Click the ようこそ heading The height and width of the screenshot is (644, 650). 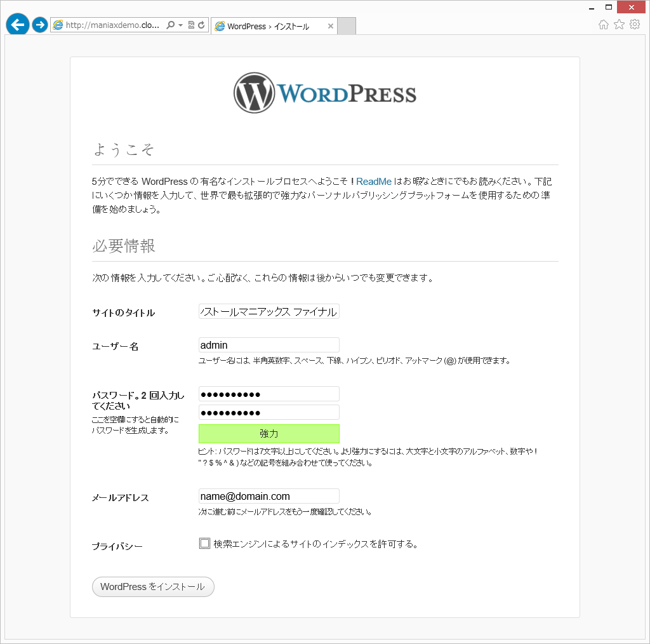tap(124, 149)
